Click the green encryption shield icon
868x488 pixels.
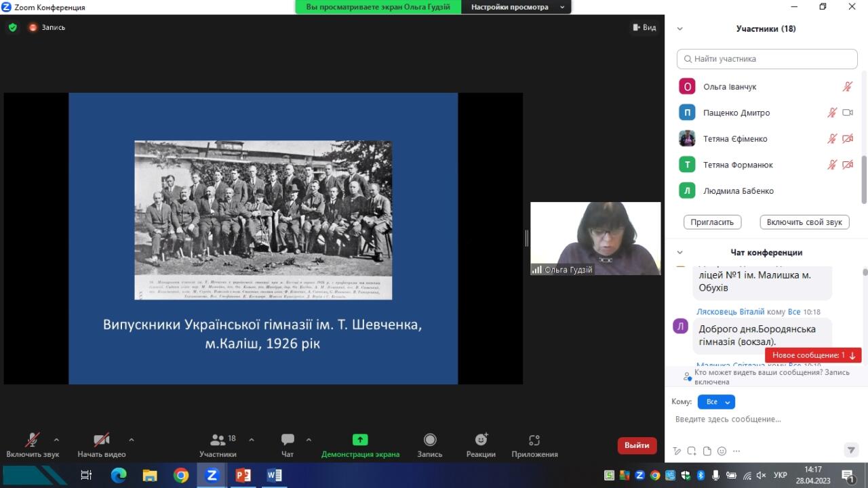13,27
